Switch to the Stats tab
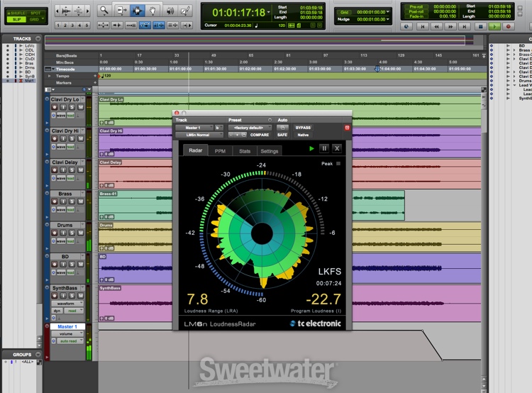This screenshot has height=393, width=532. click(245, 151)
